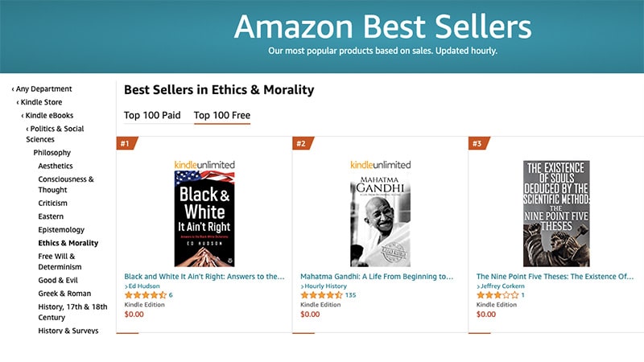The image size is (644, 362).
Task: Go back to Any Department
Action: (x=43, y=88)
